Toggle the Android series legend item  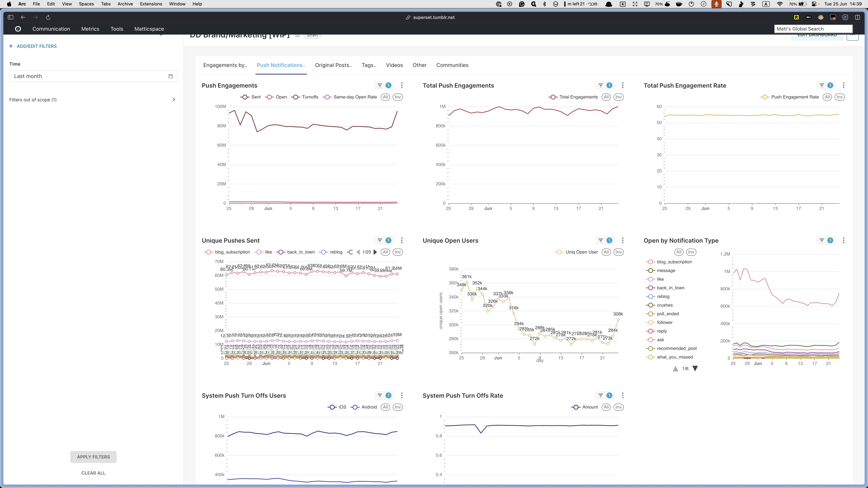click(364, 407)
